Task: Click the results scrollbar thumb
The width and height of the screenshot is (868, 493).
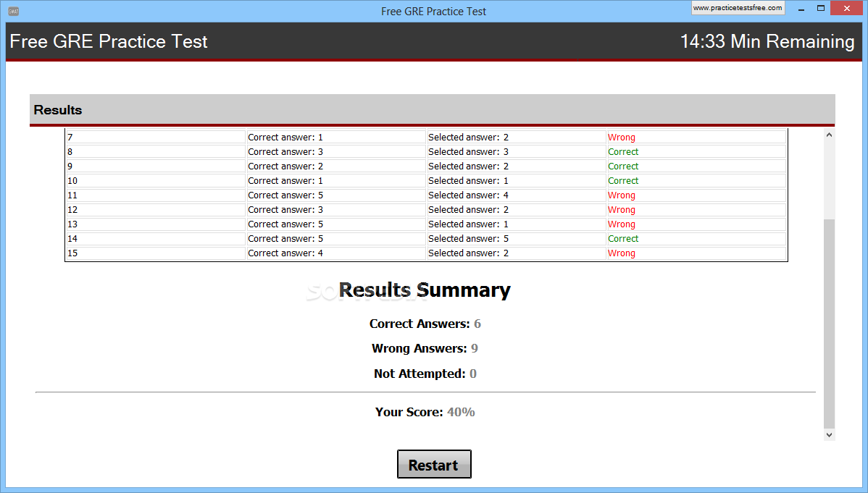Action: (x=829, y=324)
